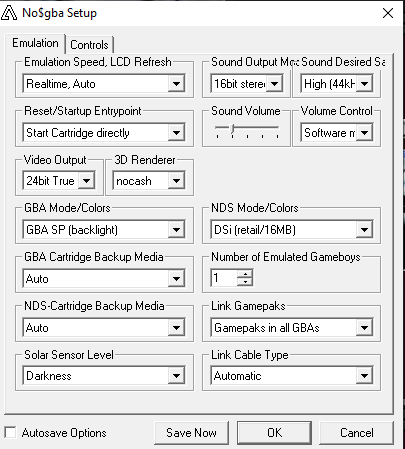Select the Emulation tab
The width and height of the screenshot is (405, 449).
[35, 43]
